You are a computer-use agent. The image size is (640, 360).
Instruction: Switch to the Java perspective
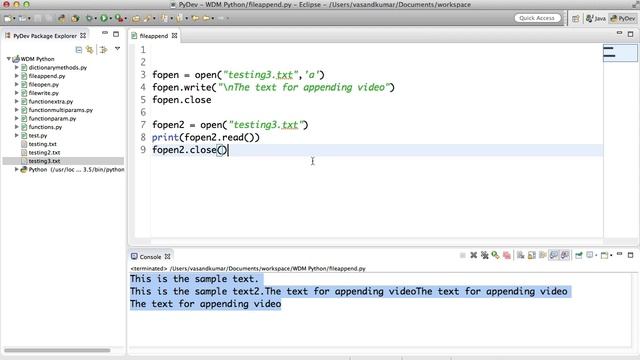[596, 18]
